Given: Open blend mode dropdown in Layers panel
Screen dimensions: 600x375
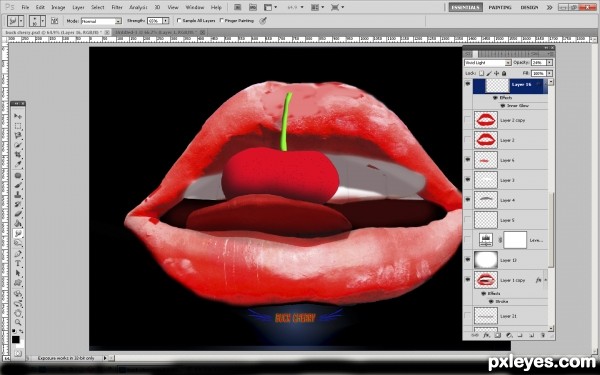Looking at the screenshot, I should coord(488,62).
